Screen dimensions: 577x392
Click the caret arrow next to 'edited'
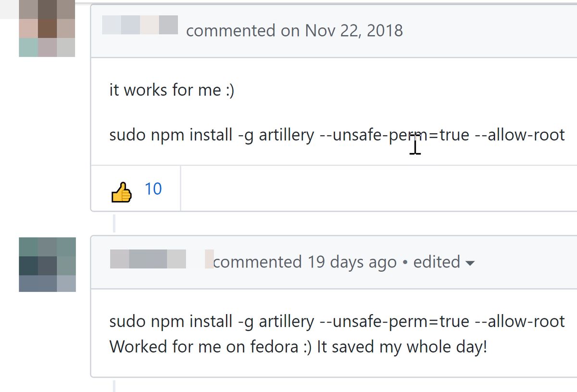(470, 263)
